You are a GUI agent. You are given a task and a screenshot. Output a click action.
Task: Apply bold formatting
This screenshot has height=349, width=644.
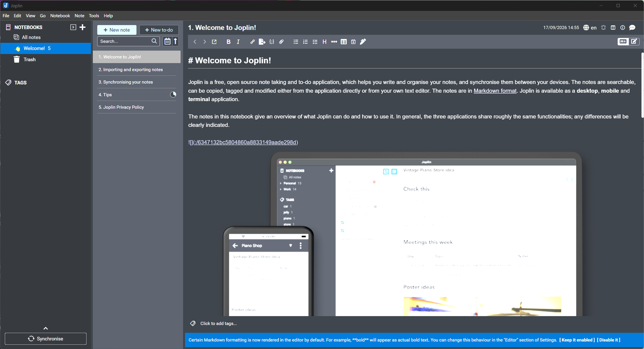228,42
